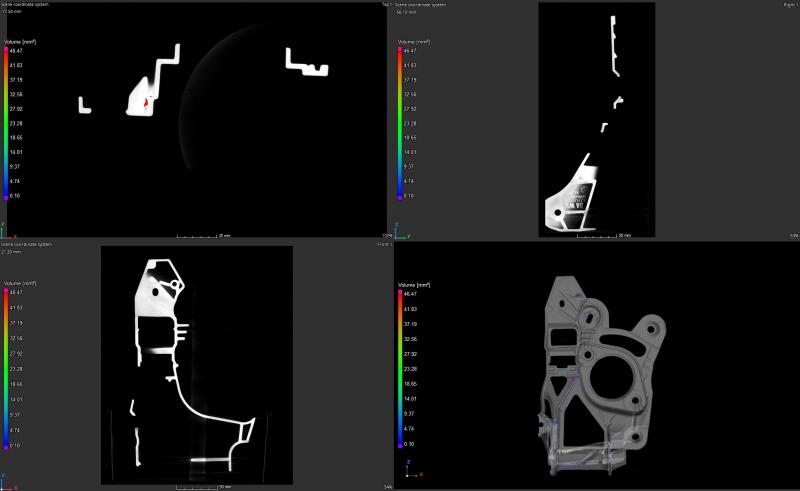Click the 'Scene coordinate system' label in right view

(419, 4)
